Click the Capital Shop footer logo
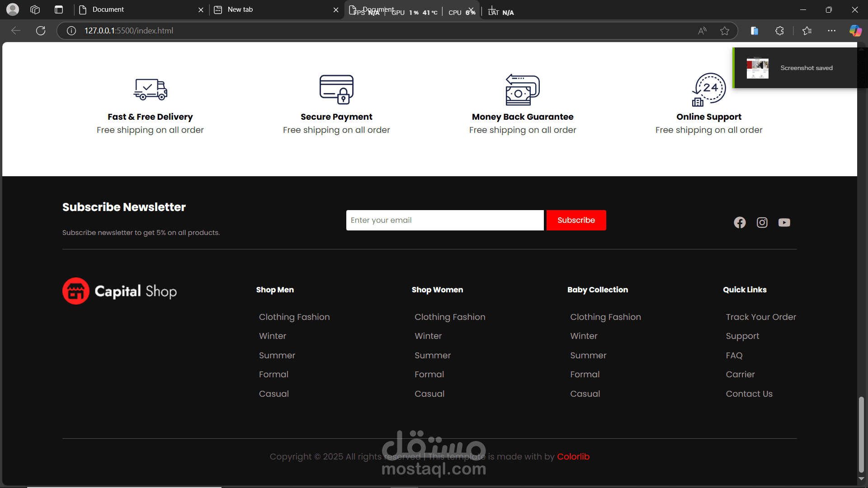This screenshot has height=488, width=868. tap(120, 291)
